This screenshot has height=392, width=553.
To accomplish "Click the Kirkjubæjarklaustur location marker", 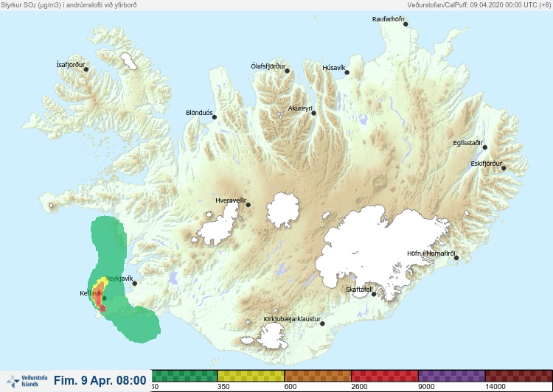I will [x=322, y=323].
